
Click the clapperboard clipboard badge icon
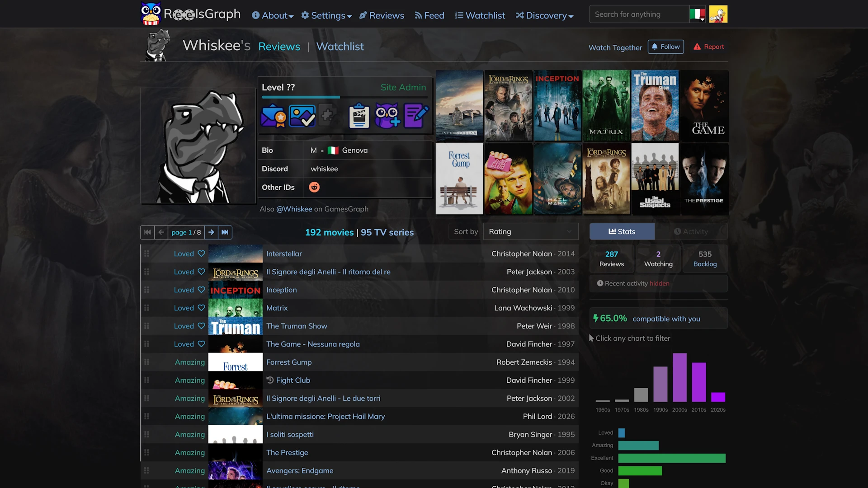click(x=359, y=116)
